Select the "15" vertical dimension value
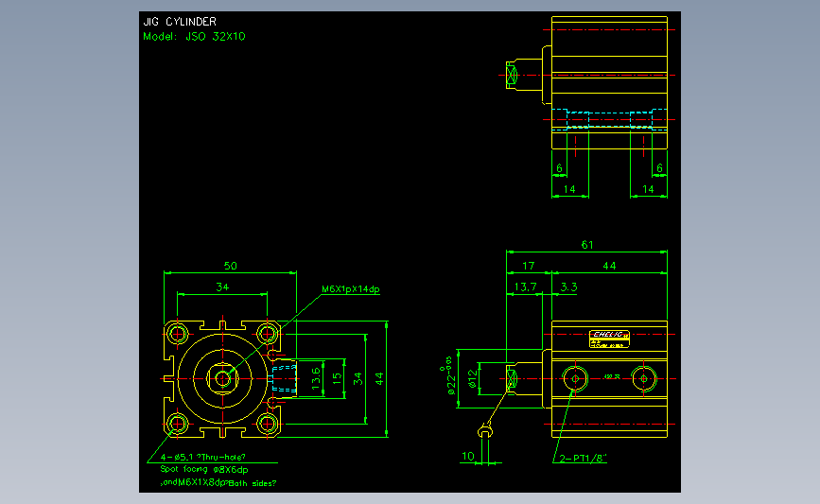Image resolution: width=820 pixels, height=504 pixels. 338,378
